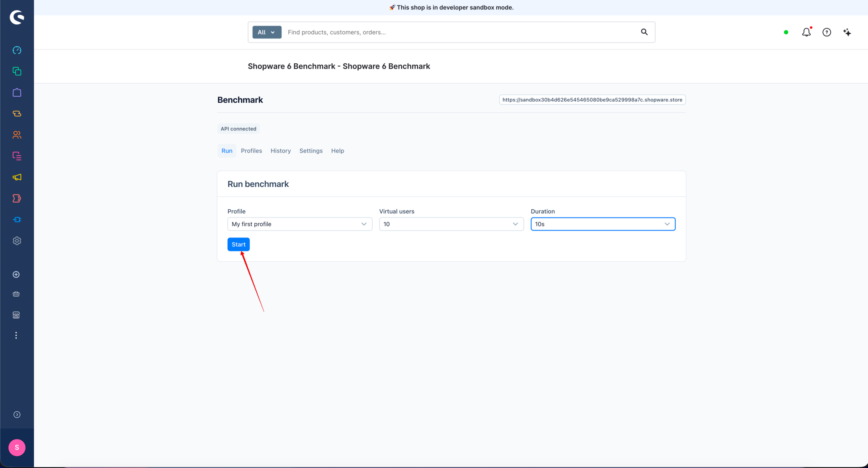Image resolution: width=868 pixels, height=468 pixels.
Task: Click the magnifier search icon
Action: (644, 32)
